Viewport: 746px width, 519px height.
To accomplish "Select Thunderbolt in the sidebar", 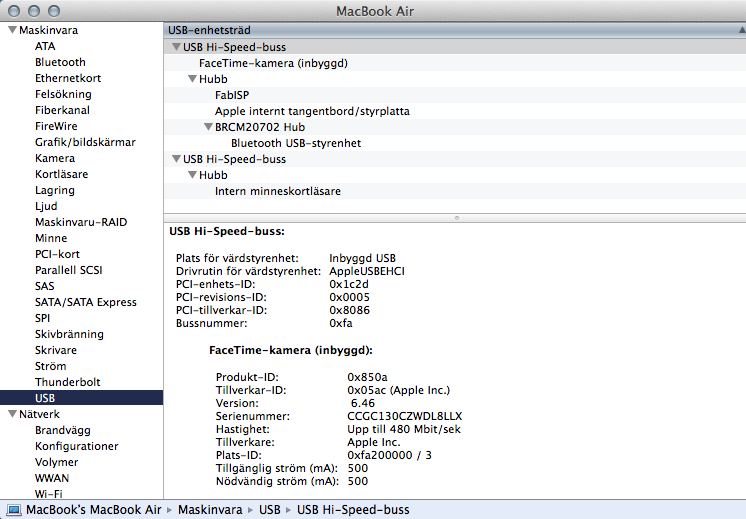I will (68, 382).
